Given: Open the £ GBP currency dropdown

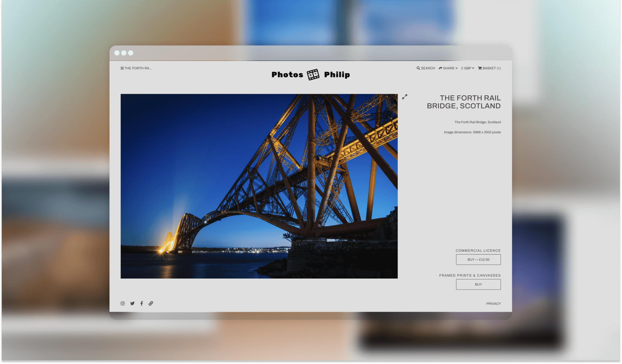Looking at the screenshot, I should pyautogui.click(x=467, y=68).
